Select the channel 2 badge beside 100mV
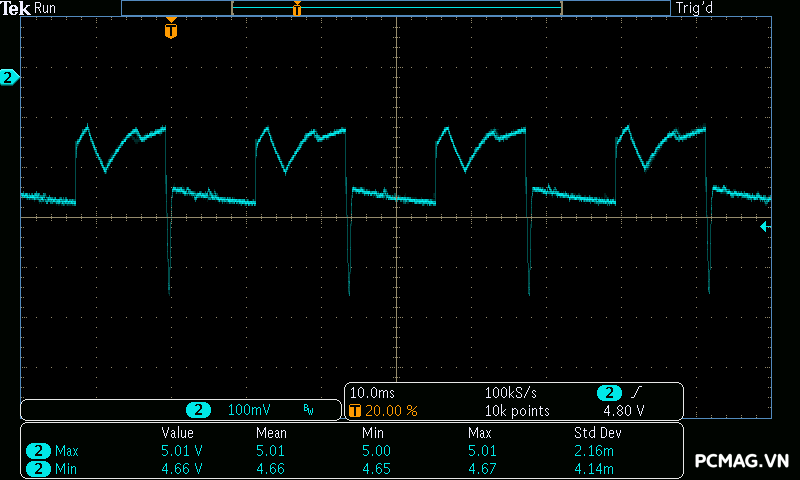800x480 pixels. [200, 410]
